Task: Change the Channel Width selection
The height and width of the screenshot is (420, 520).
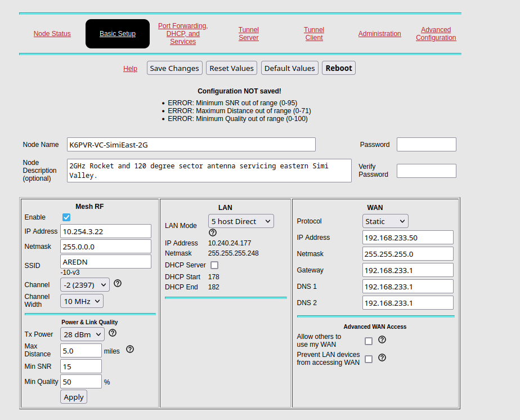Action: point(81,301)
